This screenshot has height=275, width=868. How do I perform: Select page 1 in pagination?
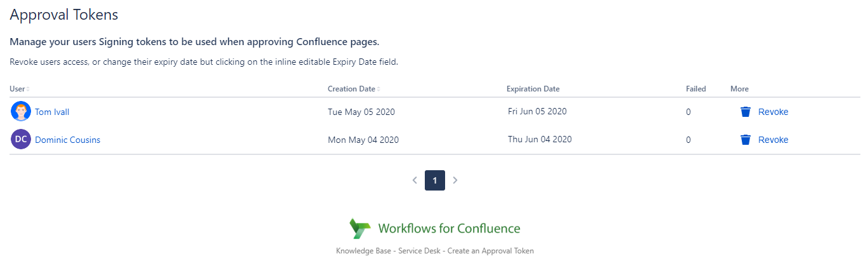pyautogui.click(x=435, y=180)
